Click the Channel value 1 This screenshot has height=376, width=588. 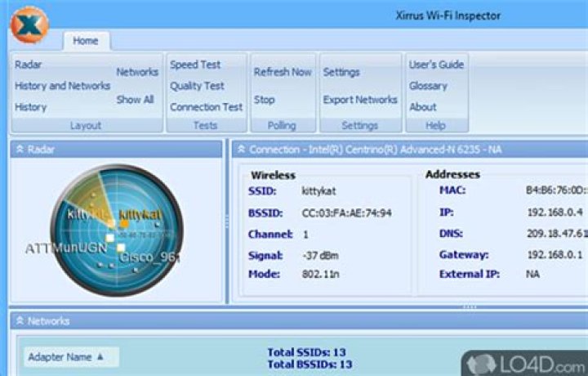(x=305, y=235)
